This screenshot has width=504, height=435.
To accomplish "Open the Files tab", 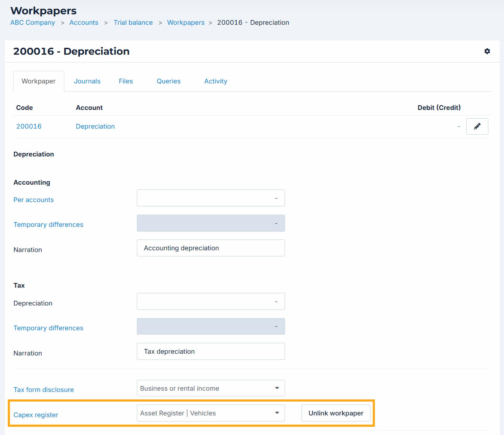I will tap(126, 81).
